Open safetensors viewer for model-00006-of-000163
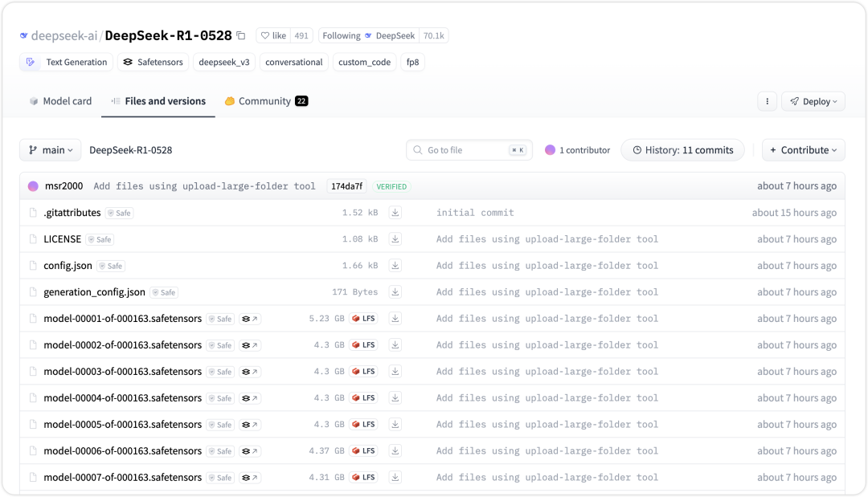Viewport: 868px width, 497px height. point(250,452)
